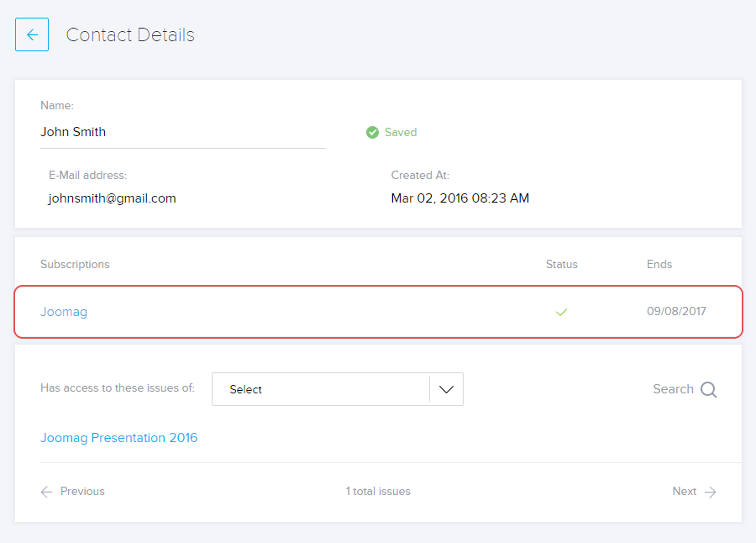Click the Previous page left arrow
This screenshot has width=756, height=543.
coord(46,492)
